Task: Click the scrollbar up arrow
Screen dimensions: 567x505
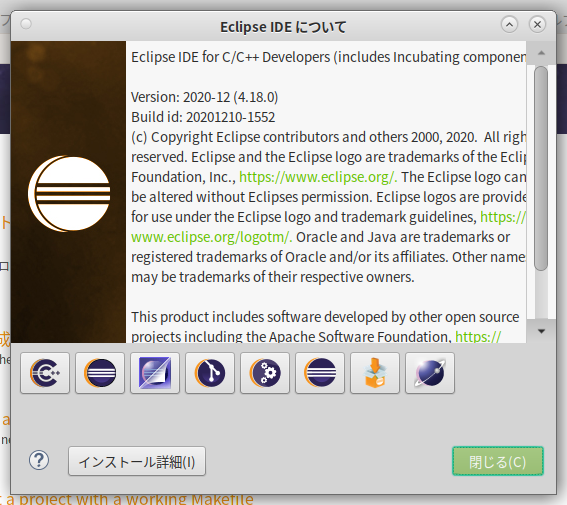Action: coord(541,53)
